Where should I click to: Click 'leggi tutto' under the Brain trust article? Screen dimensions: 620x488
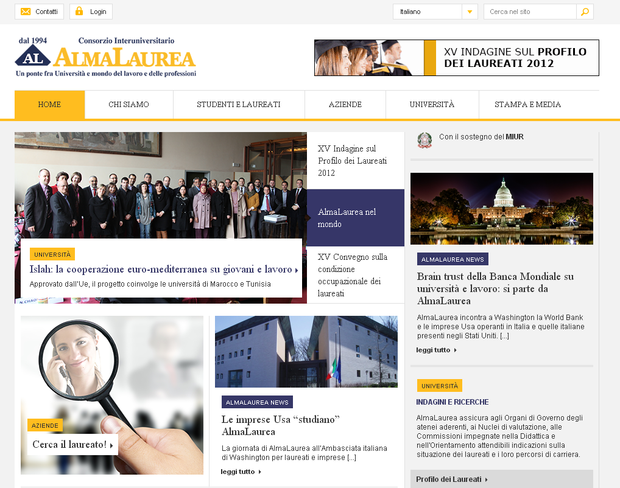(436, 350)
